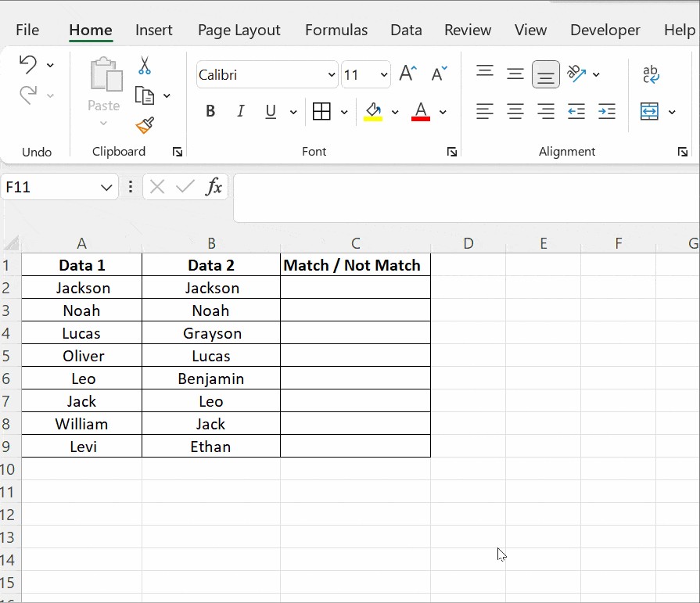This screenshot has height=603, width=700.
Task: Expand the Merge & Center dropdown arrow
Action: [672, 112]
